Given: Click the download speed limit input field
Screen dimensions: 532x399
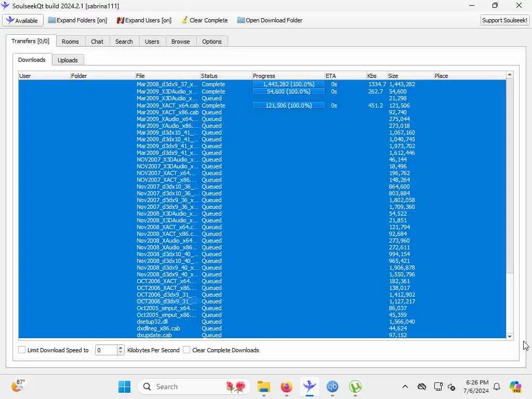Looking at the screenshot, I should (106, 350).
